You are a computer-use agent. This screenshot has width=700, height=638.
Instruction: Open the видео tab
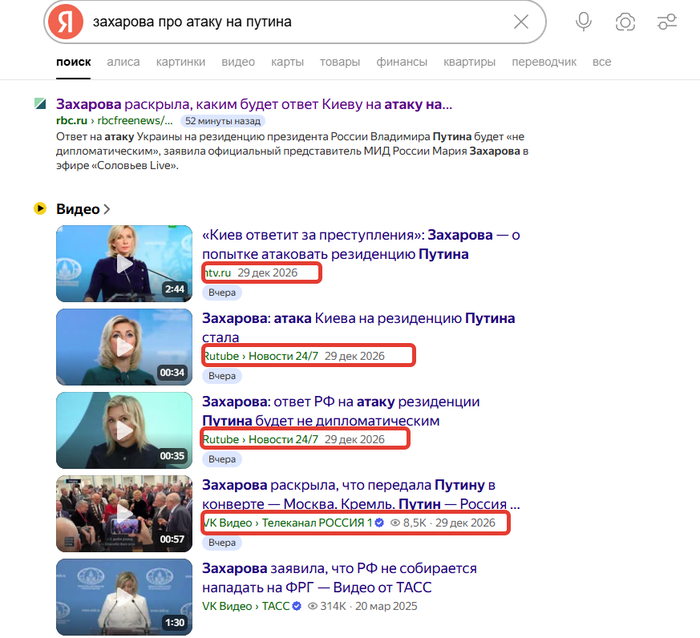(238, 62)
